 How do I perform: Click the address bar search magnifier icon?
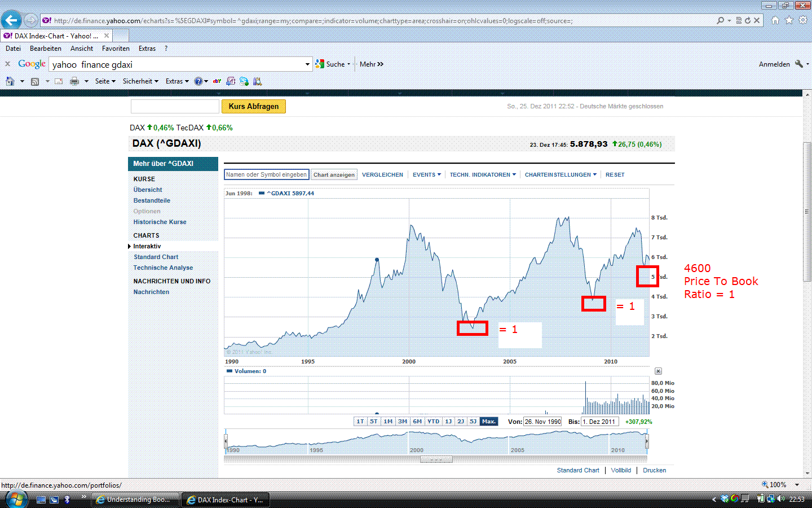pos(720,20)
